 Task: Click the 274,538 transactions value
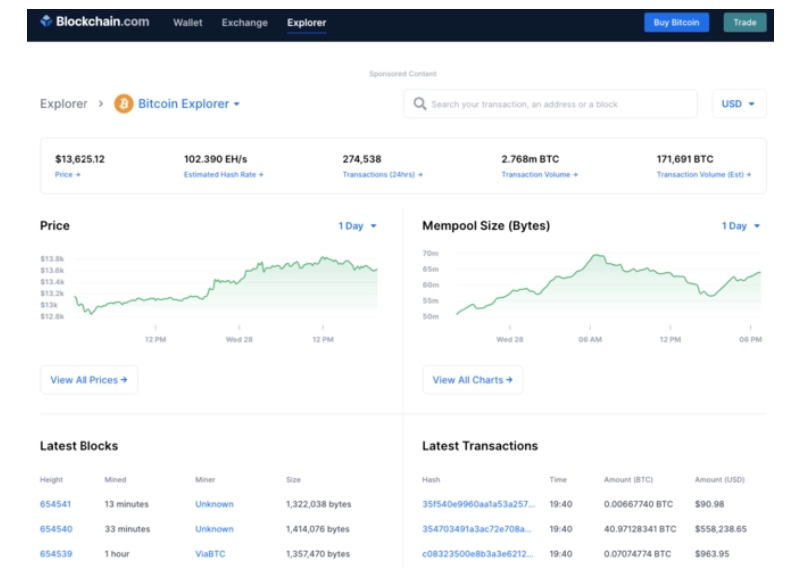[x=362, y=159]
